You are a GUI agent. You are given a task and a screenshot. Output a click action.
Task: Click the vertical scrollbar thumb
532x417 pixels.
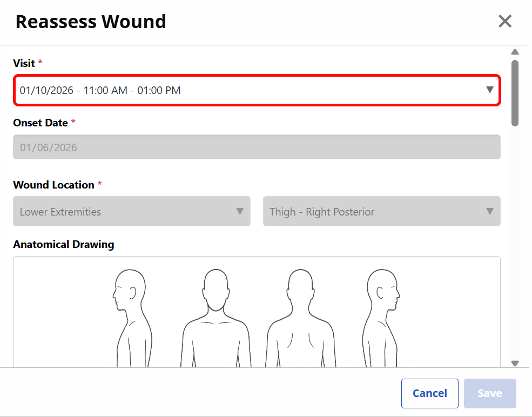coord(515,93)
